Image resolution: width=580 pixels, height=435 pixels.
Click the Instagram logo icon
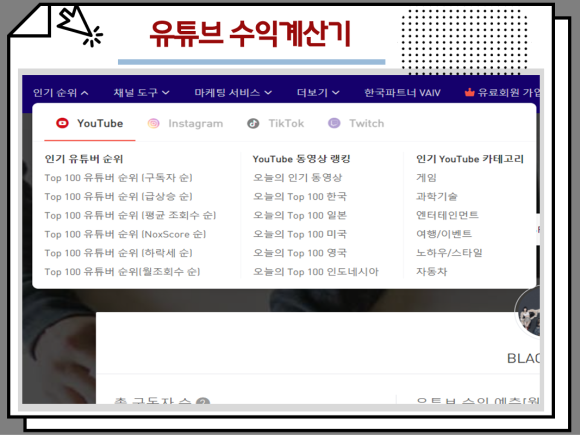point(154,123)
